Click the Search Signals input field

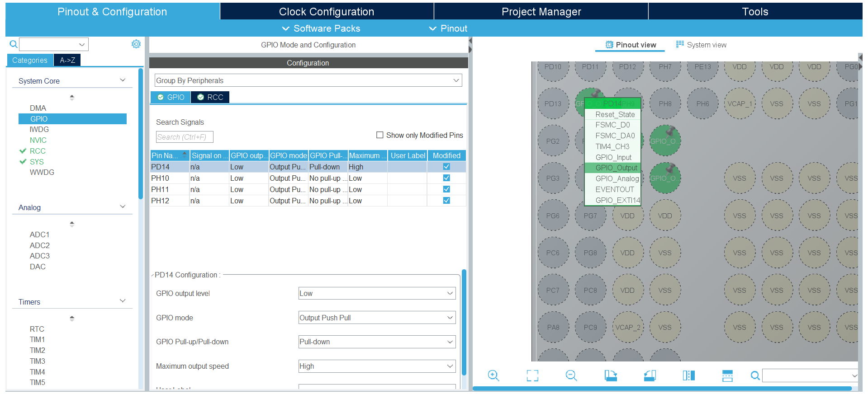click(185, 137)
